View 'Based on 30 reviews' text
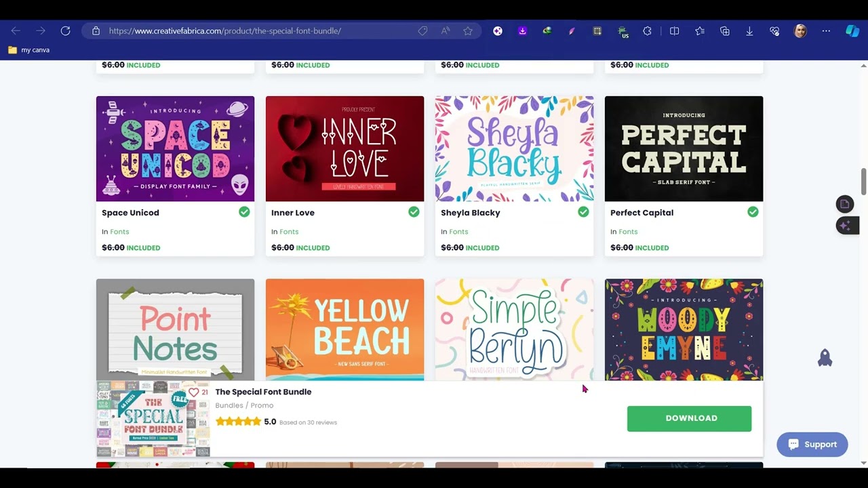 point(308,422)
